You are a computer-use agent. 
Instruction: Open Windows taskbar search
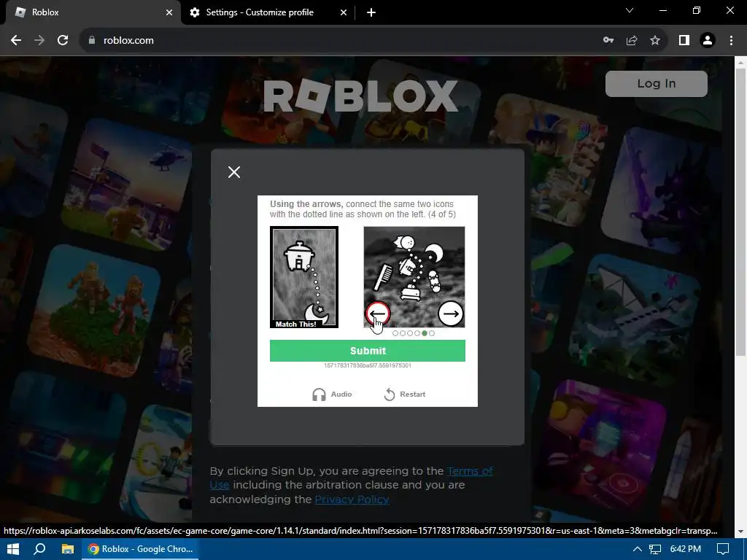point(39,549)
